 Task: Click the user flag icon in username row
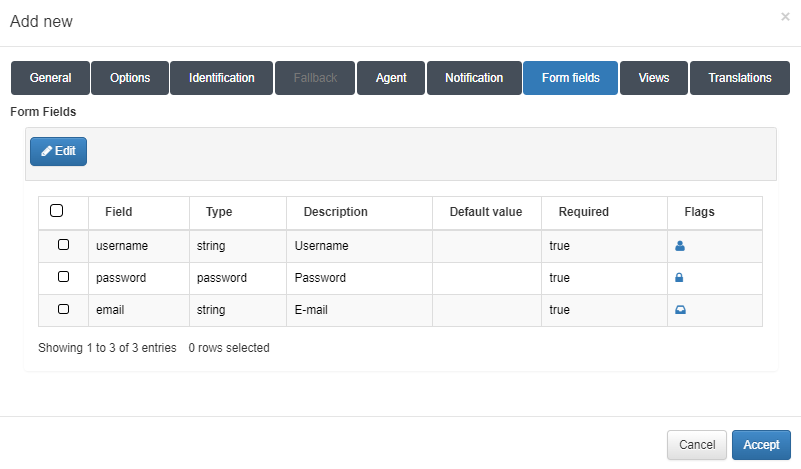click(x=680, y=246)
